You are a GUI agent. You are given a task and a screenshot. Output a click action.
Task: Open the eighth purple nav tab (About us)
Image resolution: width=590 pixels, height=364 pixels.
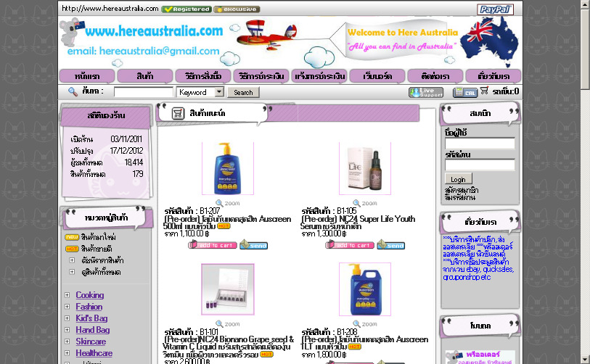point(493,76)
